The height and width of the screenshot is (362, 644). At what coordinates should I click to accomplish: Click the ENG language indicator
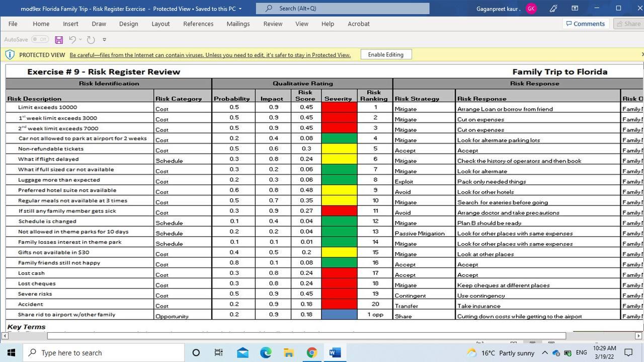tap(582, 353)
